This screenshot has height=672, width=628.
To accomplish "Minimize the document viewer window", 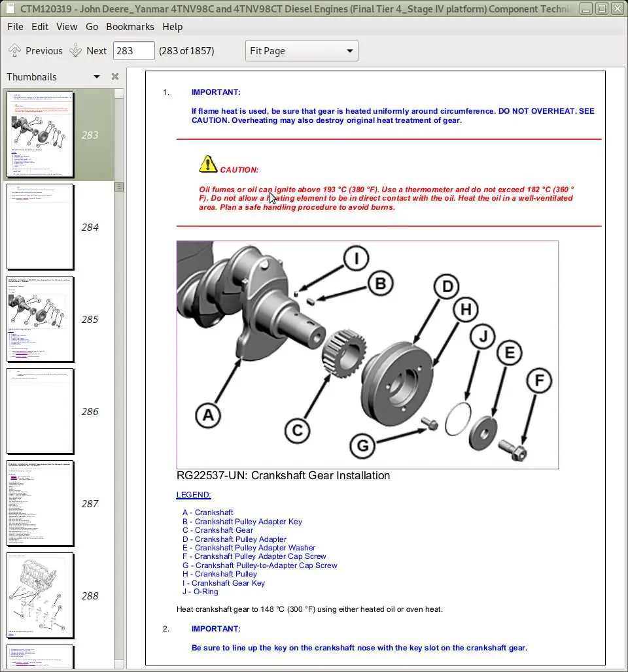I will [x=586, y=8].
